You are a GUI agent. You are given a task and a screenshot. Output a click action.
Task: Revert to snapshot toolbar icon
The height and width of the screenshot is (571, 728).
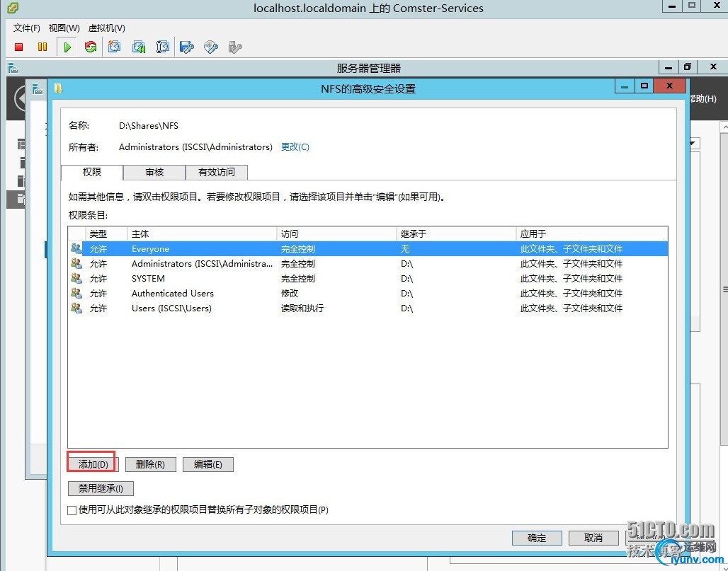pos(139,47)
